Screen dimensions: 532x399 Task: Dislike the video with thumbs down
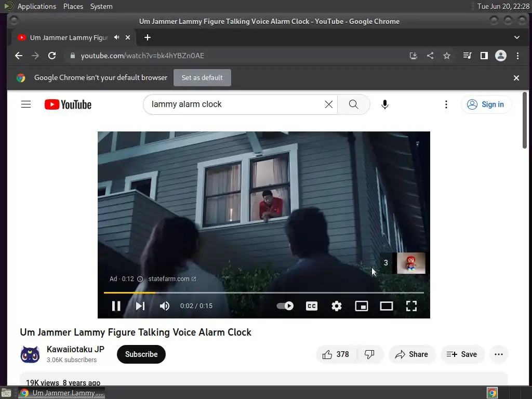coord(369,354)
